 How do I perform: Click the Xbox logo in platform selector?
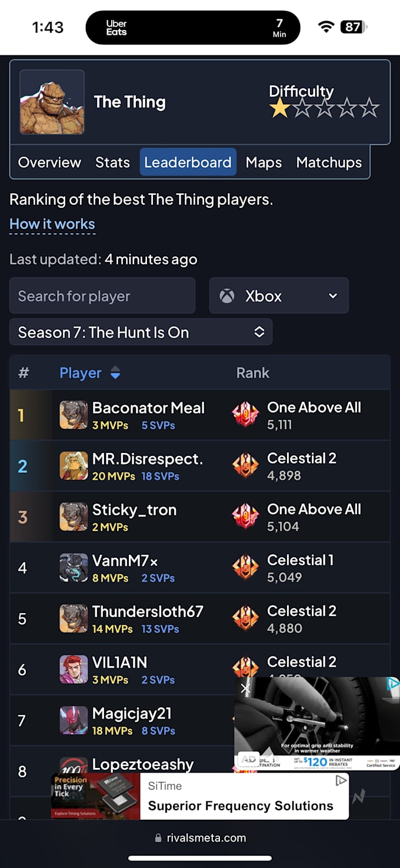pos(227,296)
